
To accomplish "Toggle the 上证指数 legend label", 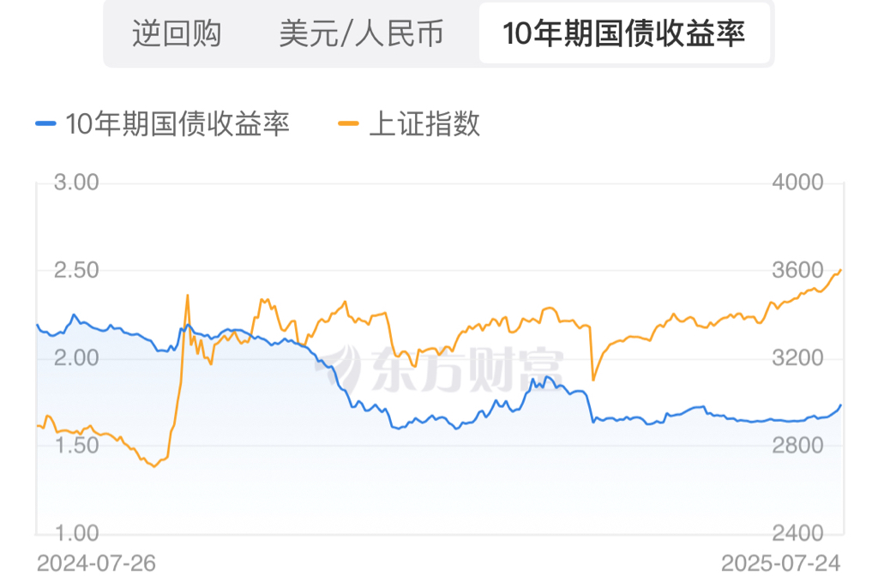I will 424,124.
